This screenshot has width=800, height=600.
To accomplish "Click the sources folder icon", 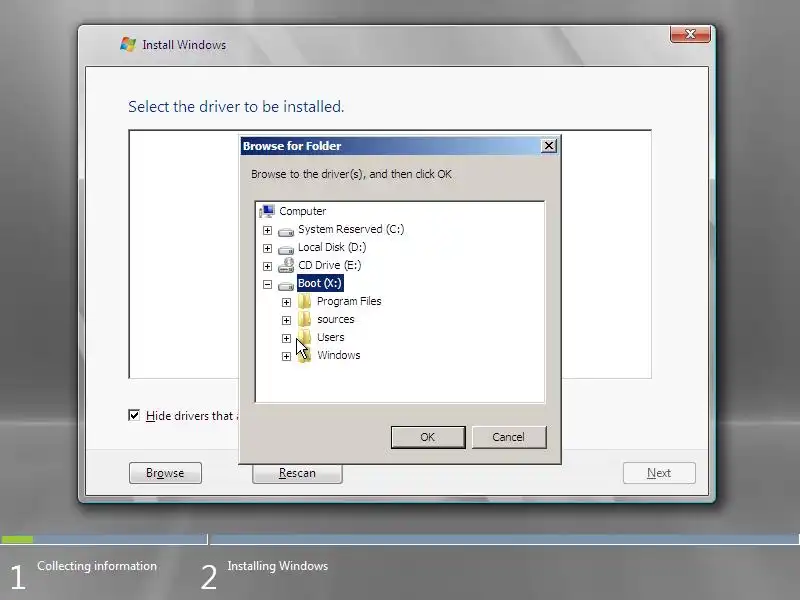I will [x=304, y=319].
